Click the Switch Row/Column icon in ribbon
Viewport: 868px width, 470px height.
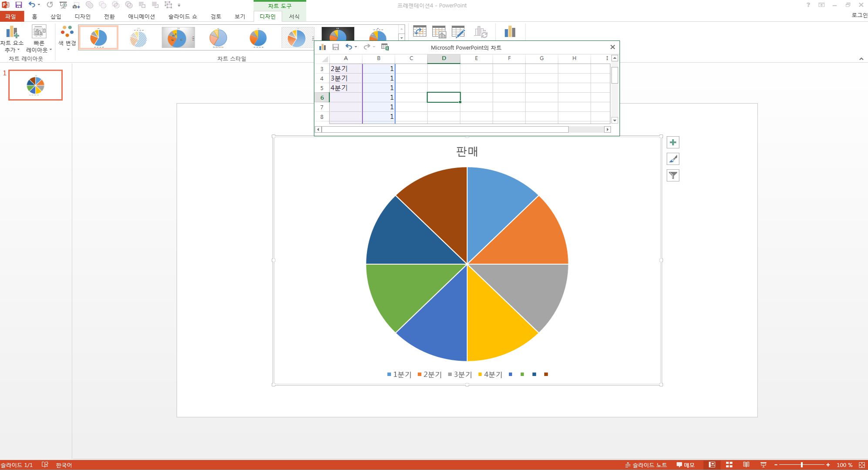419,31
